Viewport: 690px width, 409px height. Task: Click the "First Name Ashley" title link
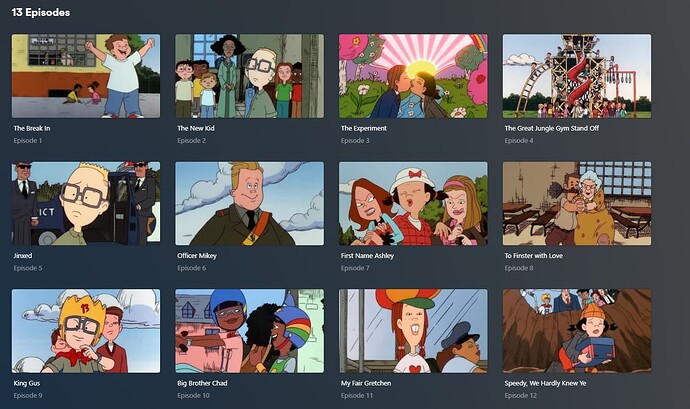coord(367,255)
